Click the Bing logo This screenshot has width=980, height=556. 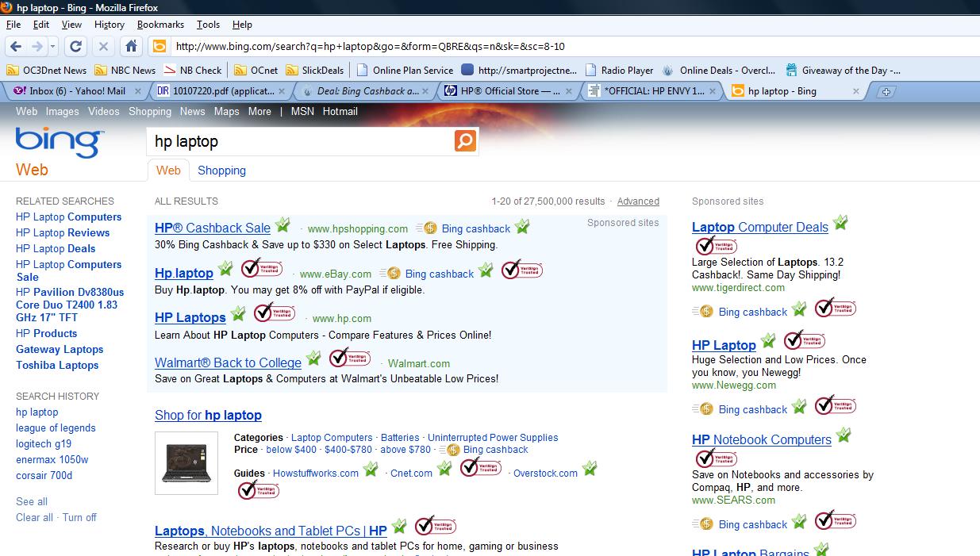click(x=59, y=143)
